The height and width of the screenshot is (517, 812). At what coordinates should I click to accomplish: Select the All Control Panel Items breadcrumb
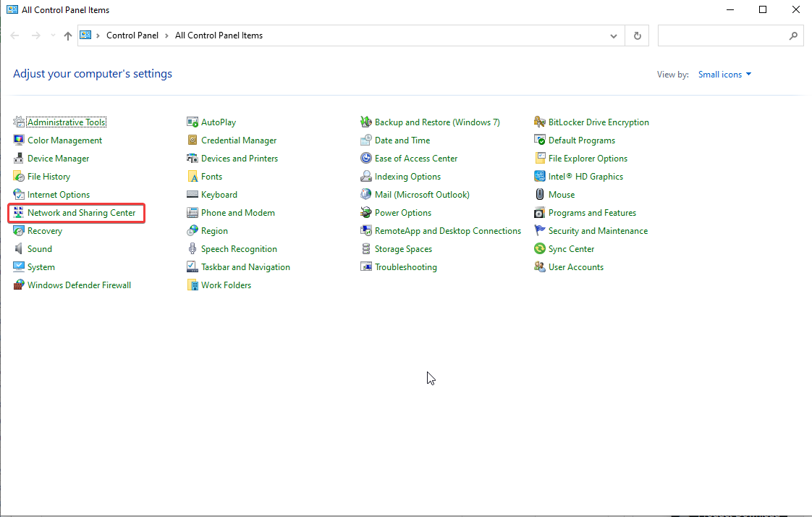point(219,35)
